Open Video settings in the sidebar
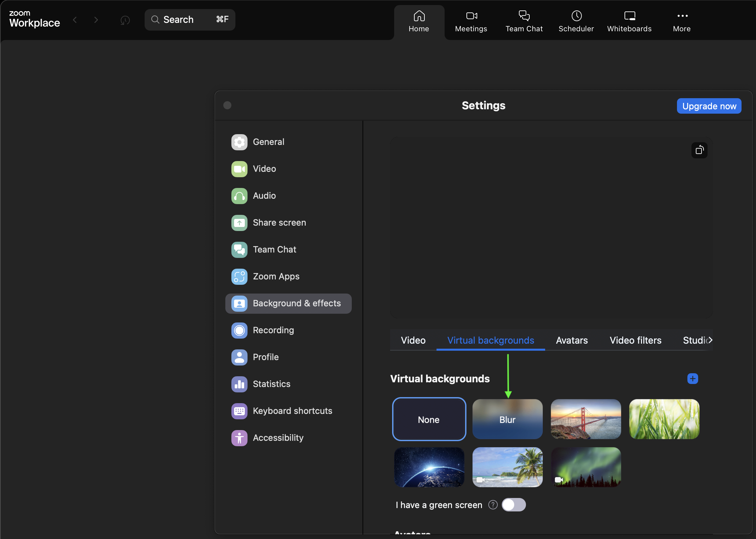Viewport: 756px width, 539px height. tap(264, 169)
